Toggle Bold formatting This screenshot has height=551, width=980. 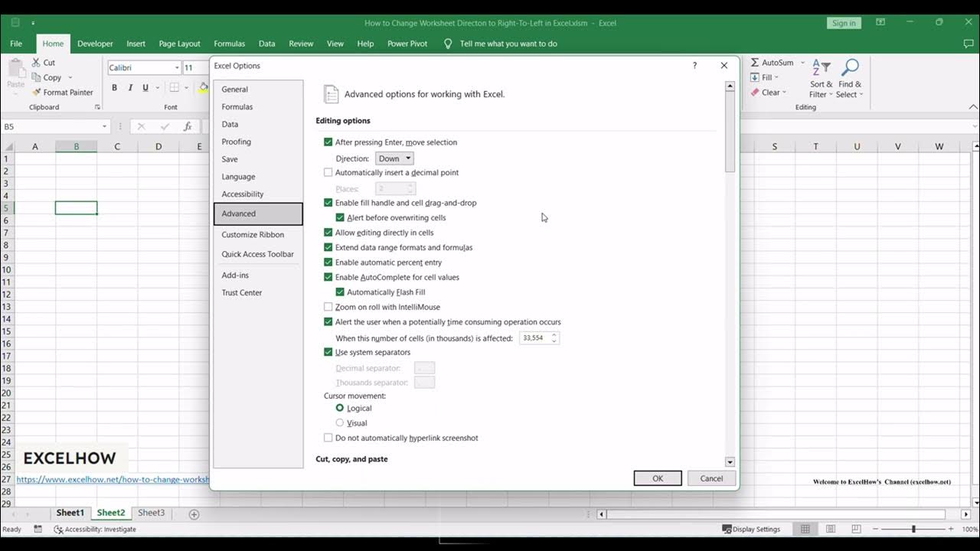(x=115, y=87)
